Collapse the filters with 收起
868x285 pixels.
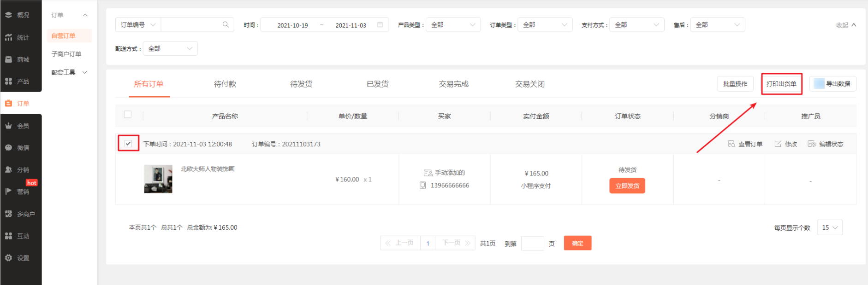point(846,25)
